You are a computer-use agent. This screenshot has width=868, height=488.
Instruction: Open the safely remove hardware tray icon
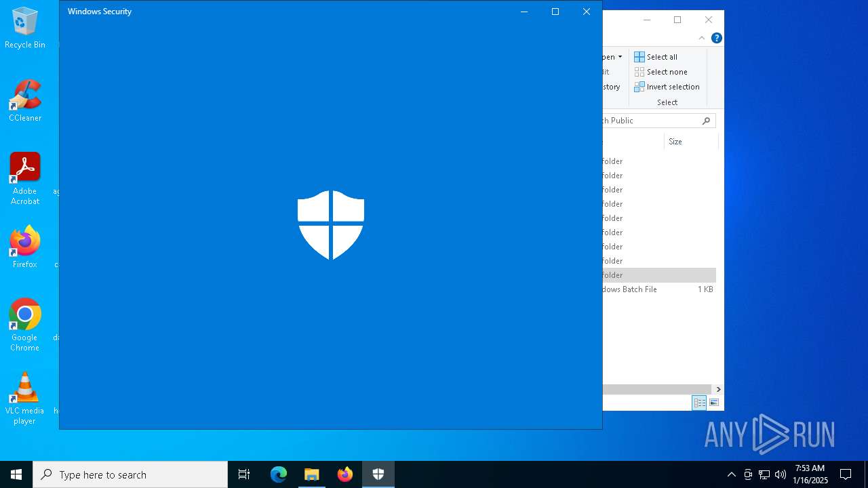point(748,474)
